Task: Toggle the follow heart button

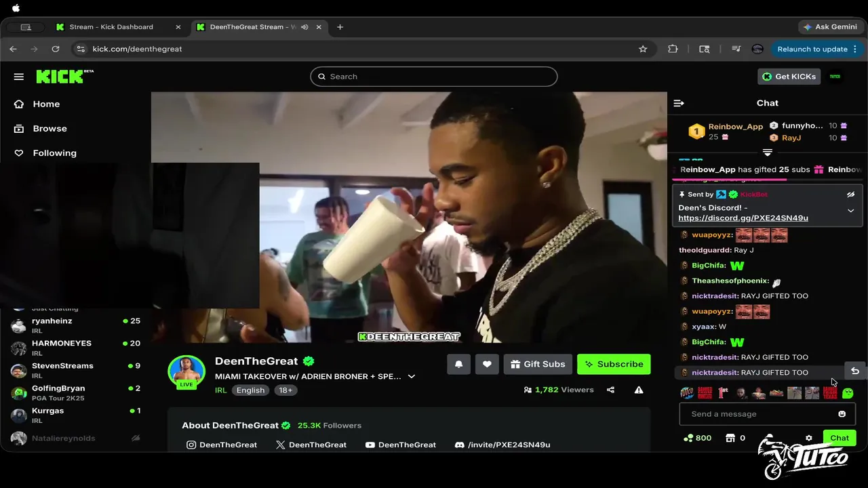Action: point(487,364)
